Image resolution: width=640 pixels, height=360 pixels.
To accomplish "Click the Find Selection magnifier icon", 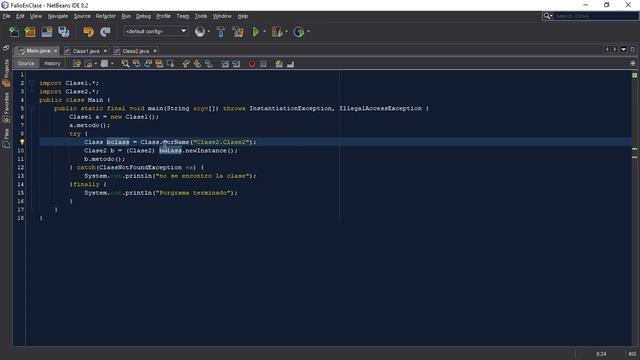I will tap(125, 64).
